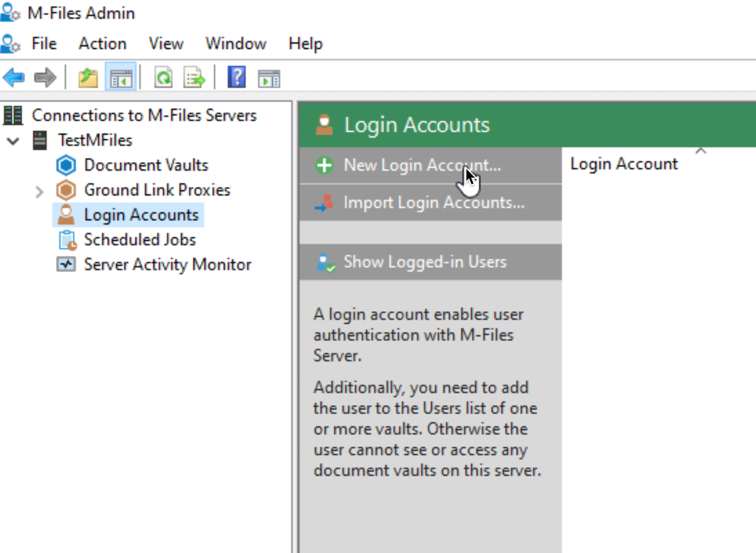This screenshot has width=756, height=553.
Task: Open the Action menu
Action: click(102, 43)
